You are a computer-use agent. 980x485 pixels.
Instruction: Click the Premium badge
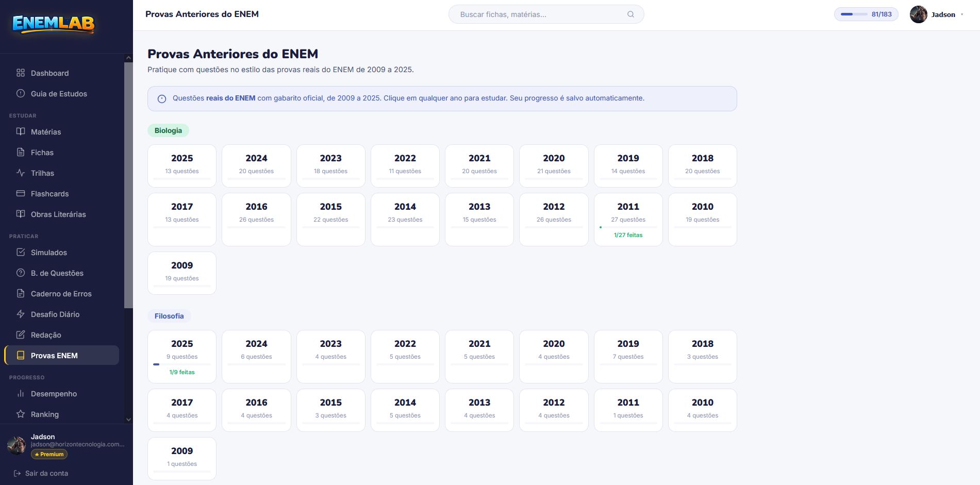click(x=49, y=454)
